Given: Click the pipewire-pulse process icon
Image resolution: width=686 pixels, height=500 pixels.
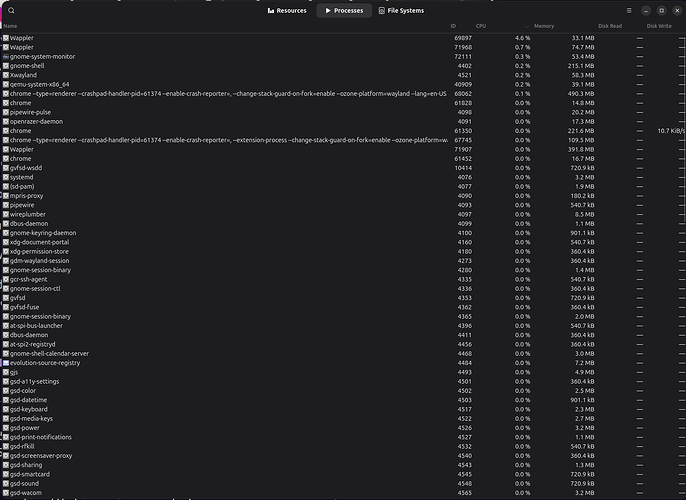Looking at the screenshot, I should point(5,112).
